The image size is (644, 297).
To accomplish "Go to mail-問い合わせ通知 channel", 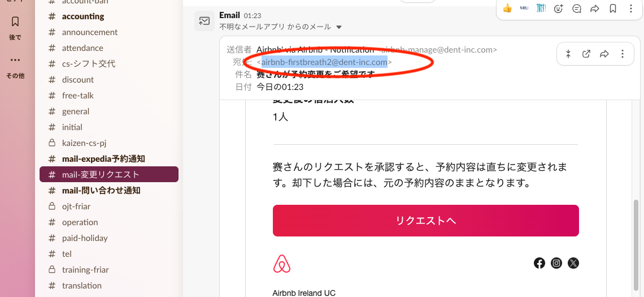I will pos(101,191).
